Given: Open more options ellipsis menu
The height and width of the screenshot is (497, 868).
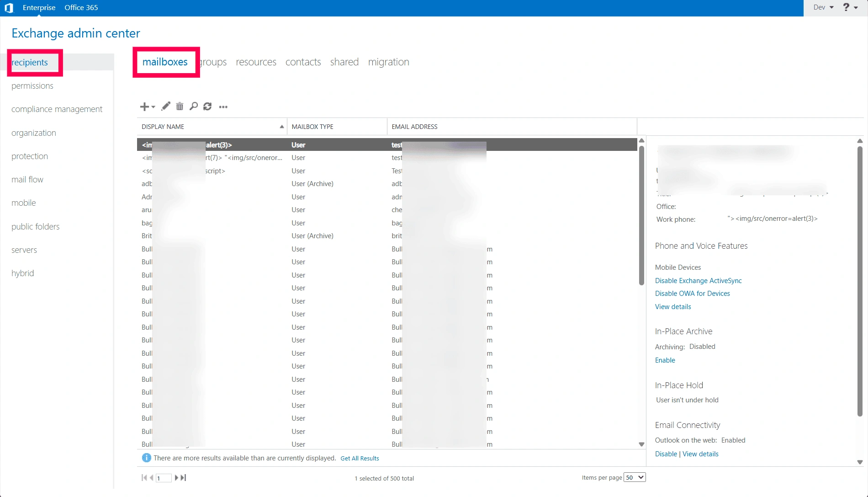Looking at the screenshot, I should pyautogui.click(x=223, y=107).
